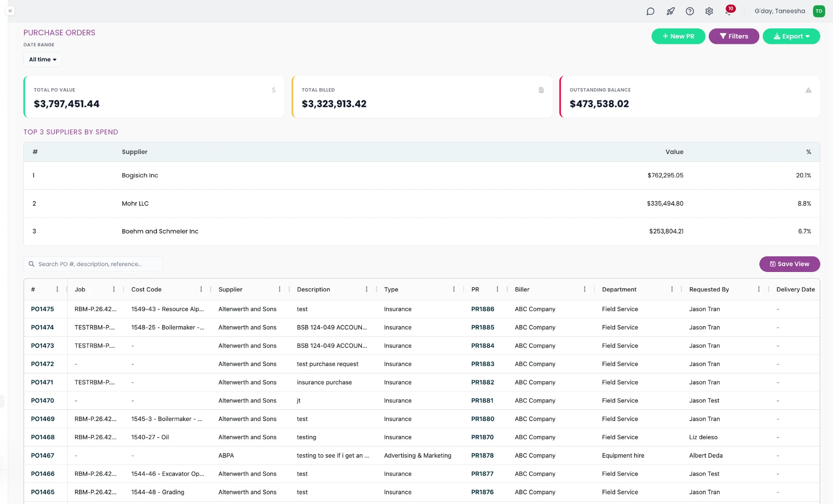Select the Boehm and Schmeler Inc row

tap(421, 232)
